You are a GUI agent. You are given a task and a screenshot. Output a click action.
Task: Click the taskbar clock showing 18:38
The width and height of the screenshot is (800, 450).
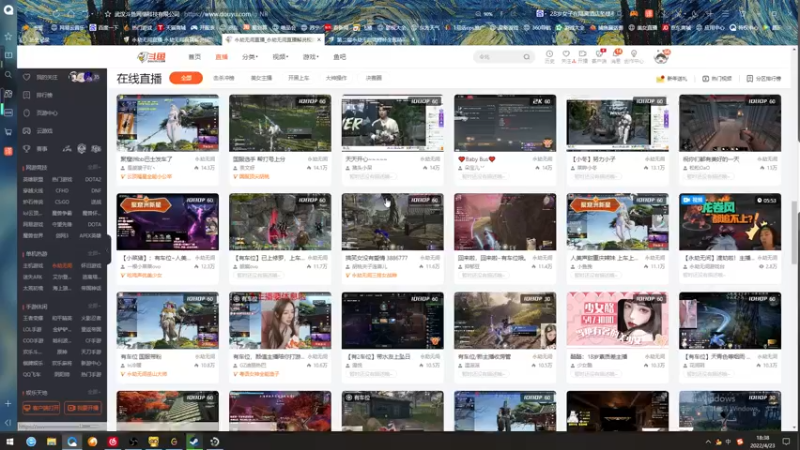(x=763, y=442)
